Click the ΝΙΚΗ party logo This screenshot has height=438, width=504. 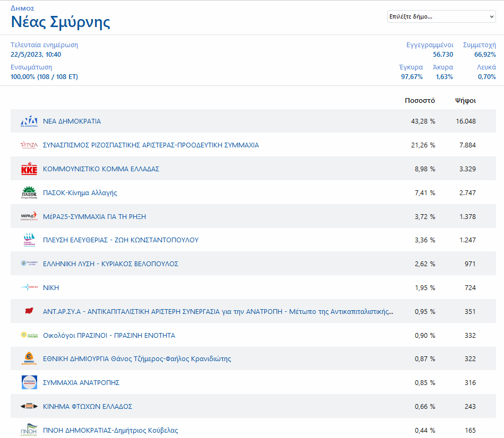pos(29,287)
